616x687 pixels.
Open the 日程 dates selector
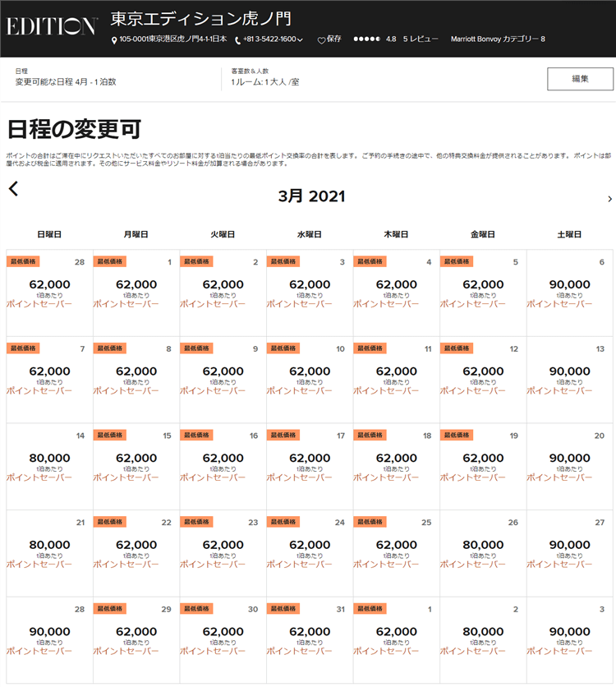pyautogui.click(x=66, y=77)
